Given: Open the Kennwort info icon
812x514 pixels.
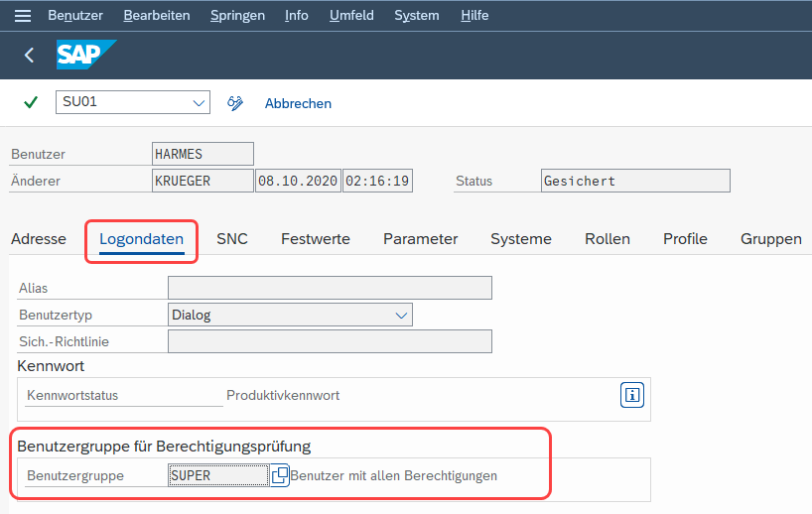Looking at the screenshot, I should pos(631,395).
